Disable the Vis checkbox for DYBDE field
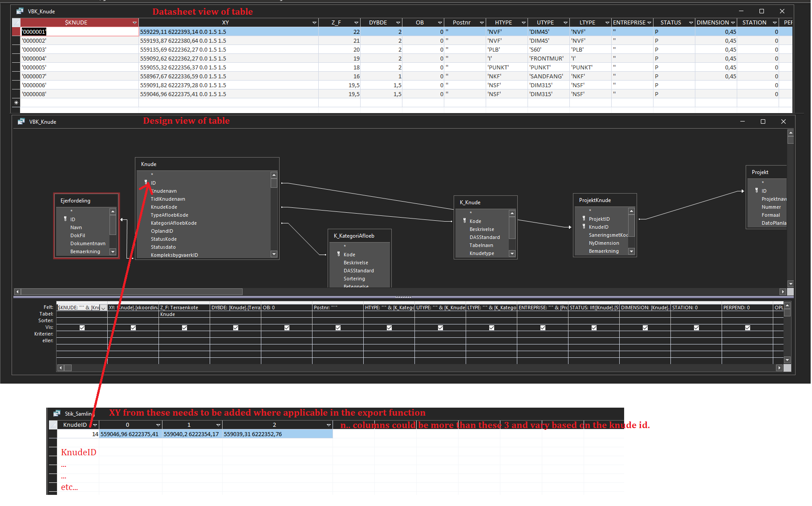The width and height of the screenshot is (812, 506). tap(235, 328)
